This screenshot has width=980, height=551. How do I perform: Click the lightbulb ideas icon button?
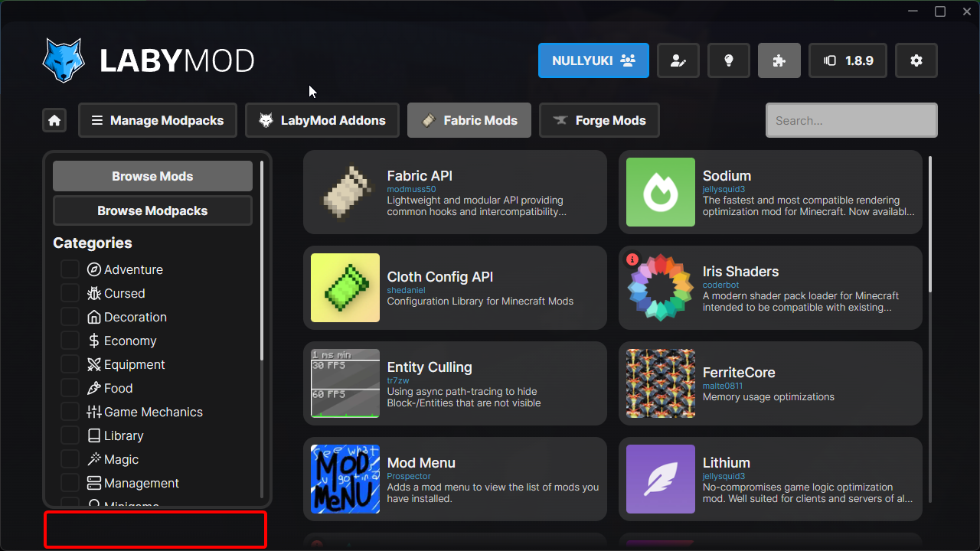pyautogui.click(x=729, y=60)
